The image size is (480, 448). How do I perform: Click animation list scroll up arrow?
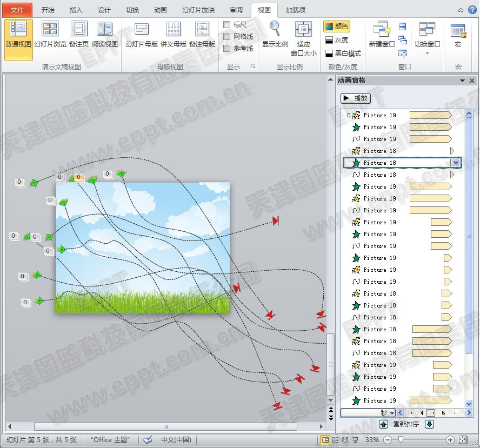click(469, 113)
